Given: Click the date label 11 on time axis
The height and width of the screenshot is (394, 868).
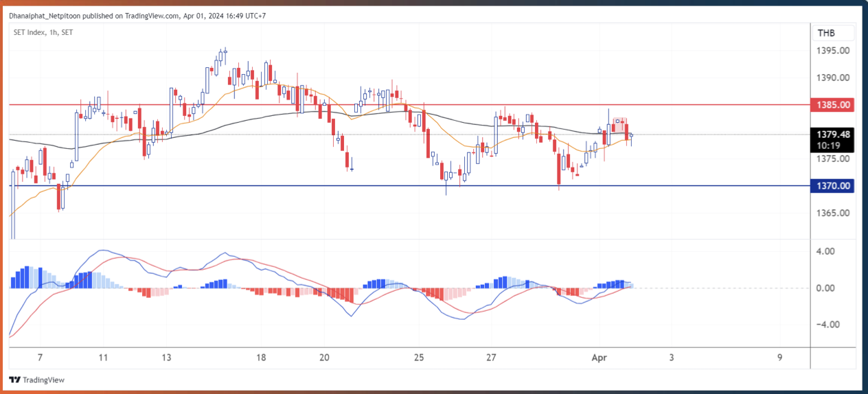Looking at the screenshot, I should (x=104, y=358).
